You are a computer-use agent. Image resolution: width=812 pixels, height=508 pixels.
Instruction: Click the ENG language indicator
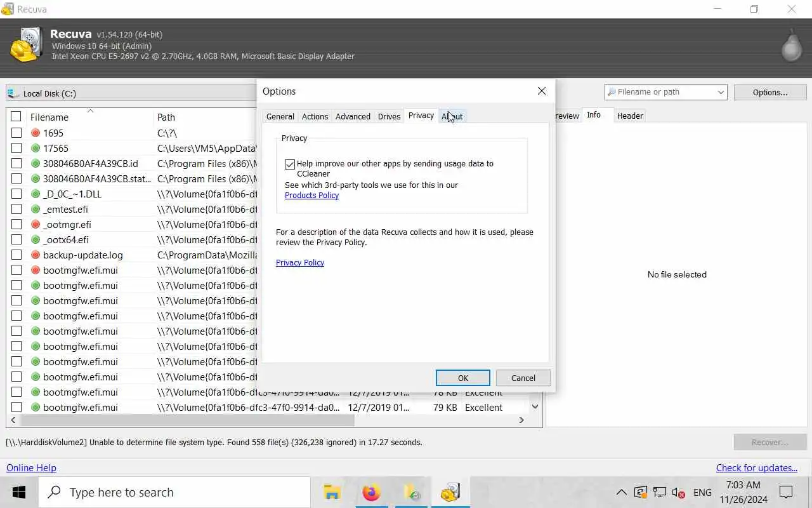point(702,492)
